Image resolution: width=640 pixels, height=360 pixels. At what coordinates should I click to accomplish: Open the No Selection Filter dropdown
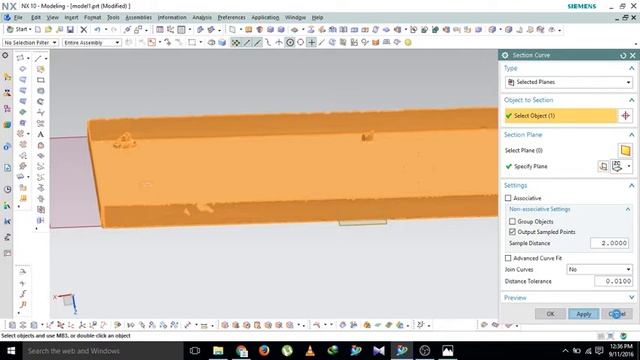point(31,42)
